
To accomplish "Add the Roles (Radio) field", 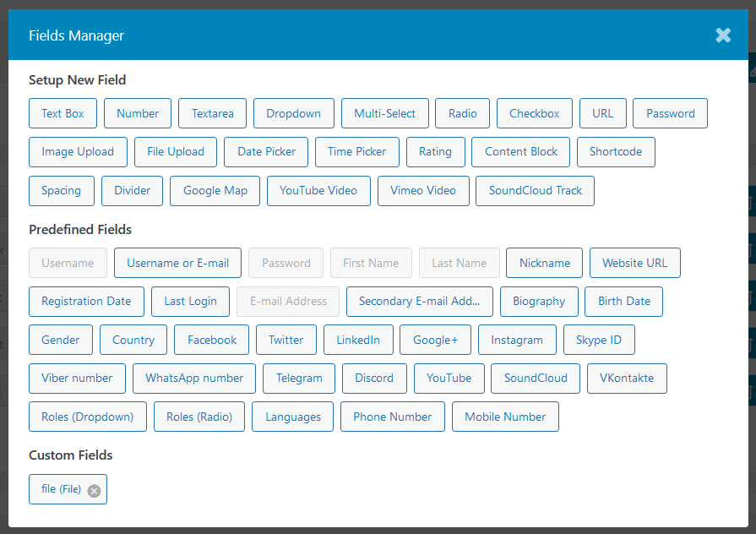I will click(199, 417).
